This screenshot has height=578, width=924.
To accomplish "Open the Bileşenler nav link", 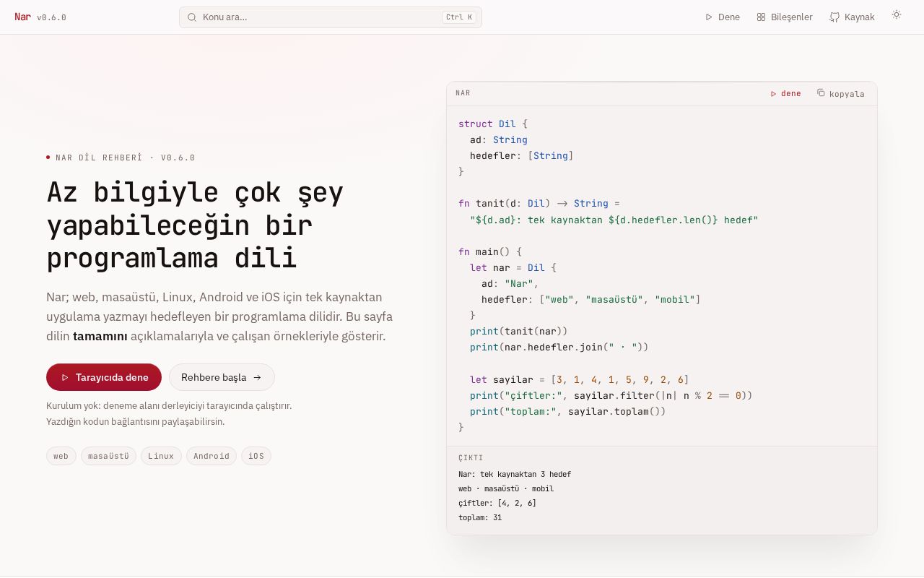I will coord(785,17).
